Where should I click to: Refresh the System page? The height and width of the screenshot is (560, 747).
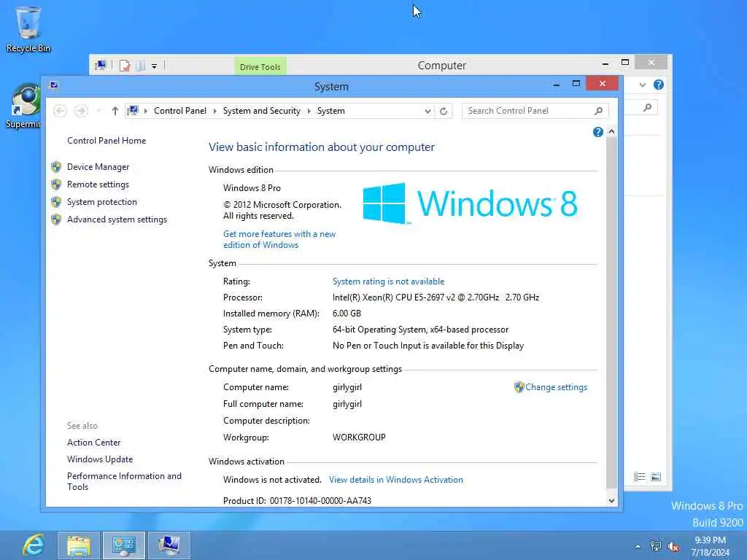(x=444, y=111)
